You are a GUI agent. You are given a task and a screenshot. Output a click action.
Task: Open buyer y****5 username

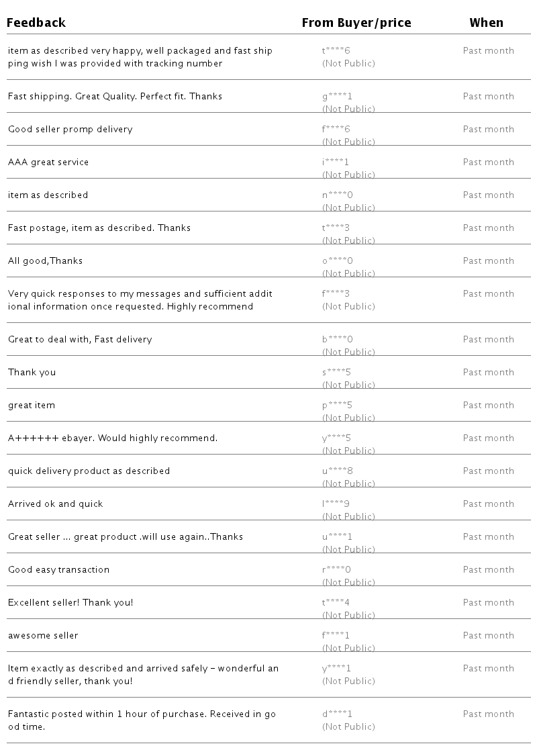[x=337, y=438]
